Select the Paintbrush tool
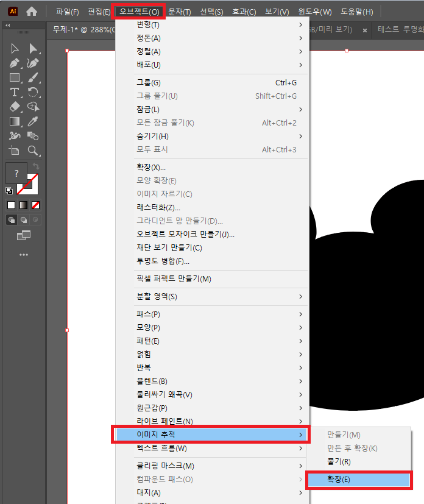The height and width of the screenshot is (504, 424). click(33, 77)
